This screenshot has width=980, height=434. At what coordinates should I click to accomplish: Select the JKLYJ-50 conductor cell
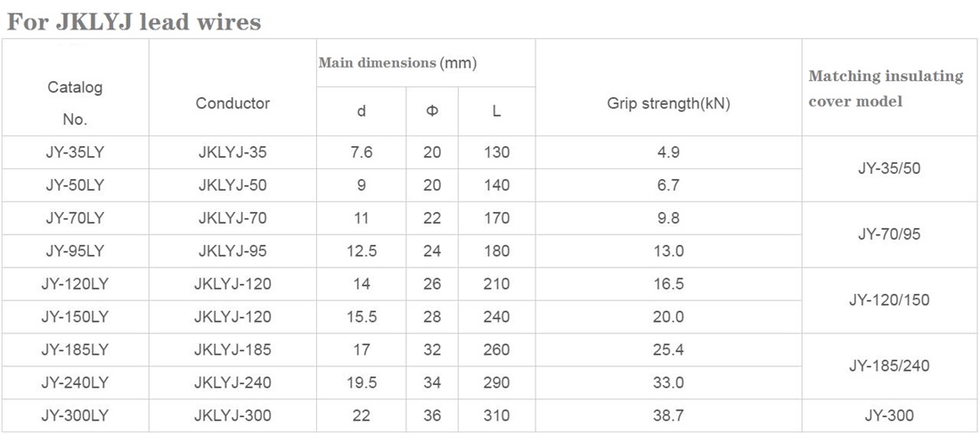coord(233,185)
